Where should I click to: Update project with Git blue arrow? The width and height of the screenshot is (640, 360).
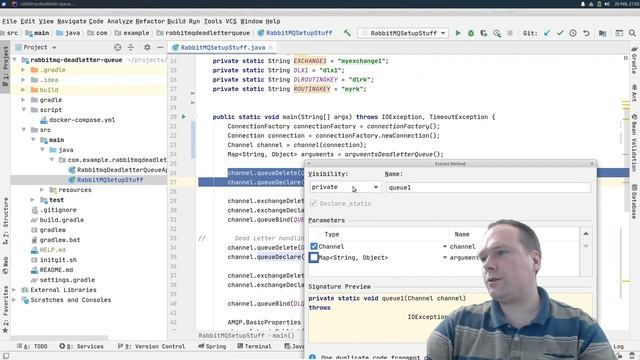pos(547,33)
